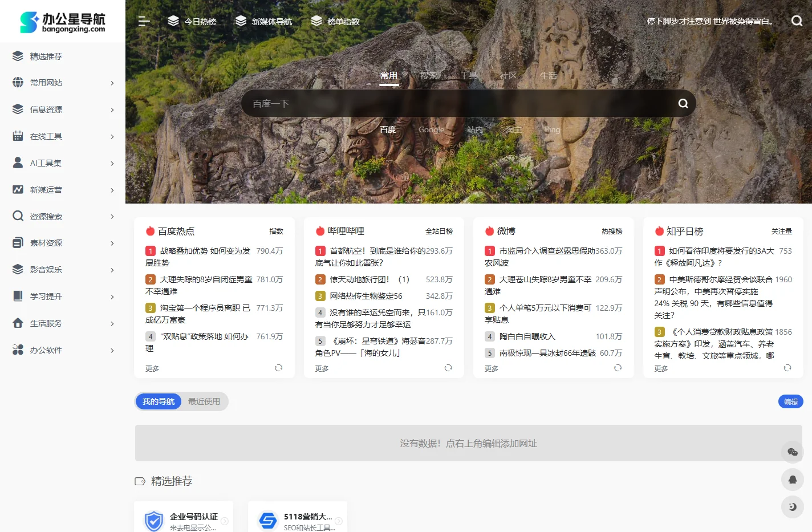
Task: Click 更多 under 微博
Action: (492, 368)
